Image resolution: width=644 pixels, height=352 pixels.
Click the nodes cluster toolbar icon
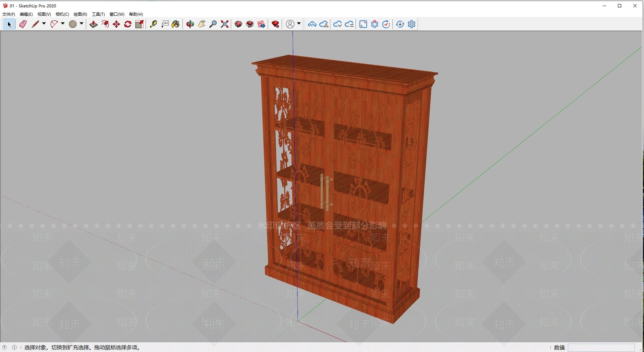pyautogui.click(x=375, y=25)
